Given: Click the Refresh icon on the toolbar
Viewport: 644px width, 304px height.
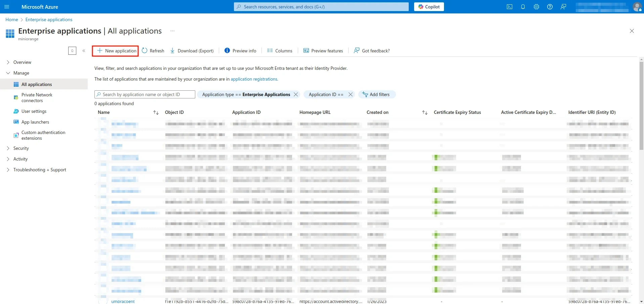Looking at the screenshot, I should (145, 50).
